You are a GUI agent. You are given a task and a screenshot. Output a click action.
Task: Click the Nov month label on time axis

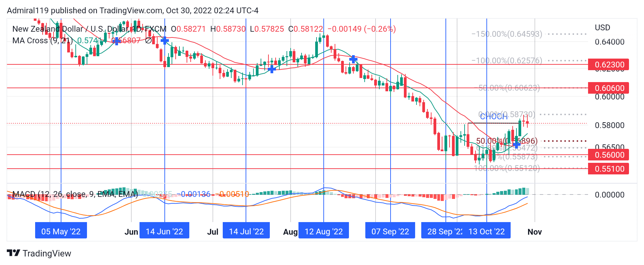535,232
